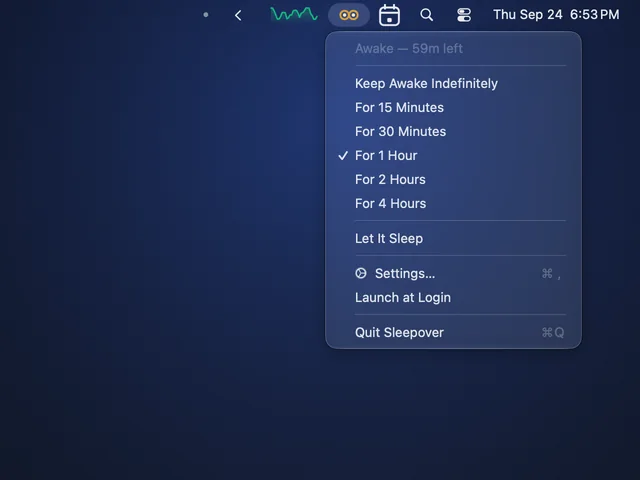Open Spotlight search magnifier icon
Image resolution: width=640 pixels, height=480 pixels.
pyautogui.click(x=427, y=15)
